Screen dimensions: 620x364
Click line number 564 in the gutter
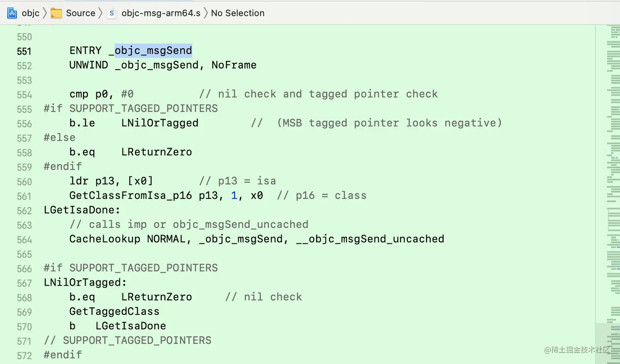24,240
